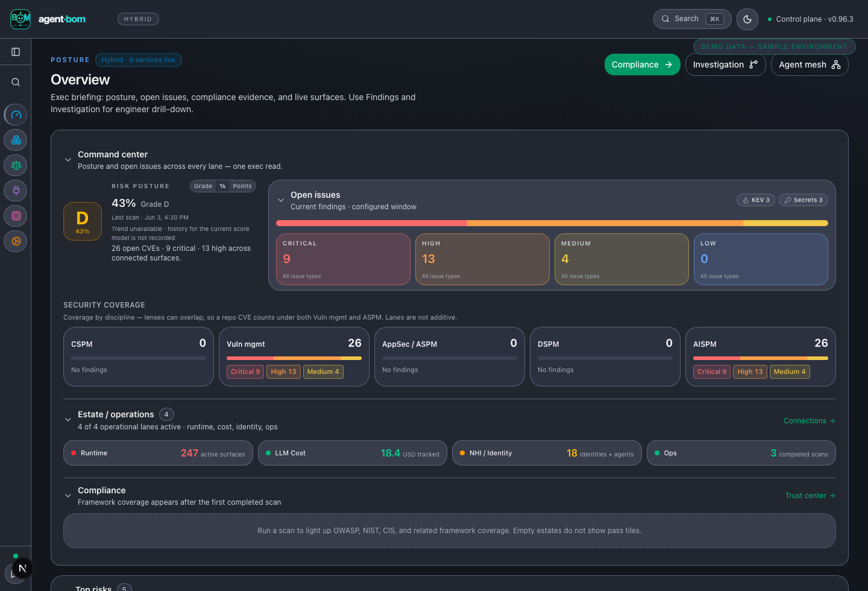
Task: Open the High 13 issues card
Action: point(482,259)
